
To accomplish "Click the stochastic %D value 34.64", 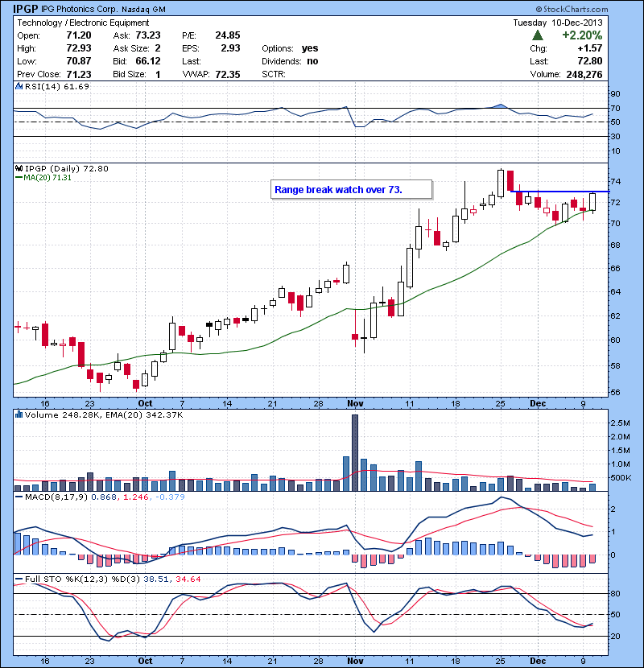I will (188, 579).
